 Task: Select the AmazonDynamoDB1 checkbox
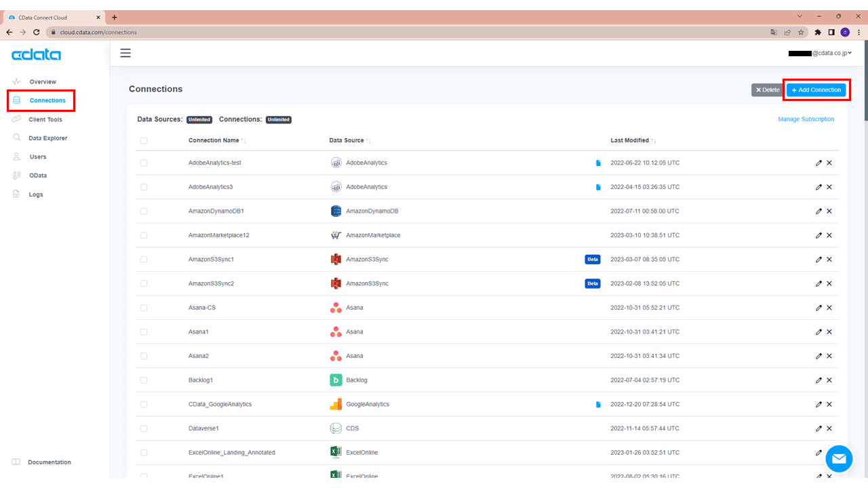click(x=144, y=211)
